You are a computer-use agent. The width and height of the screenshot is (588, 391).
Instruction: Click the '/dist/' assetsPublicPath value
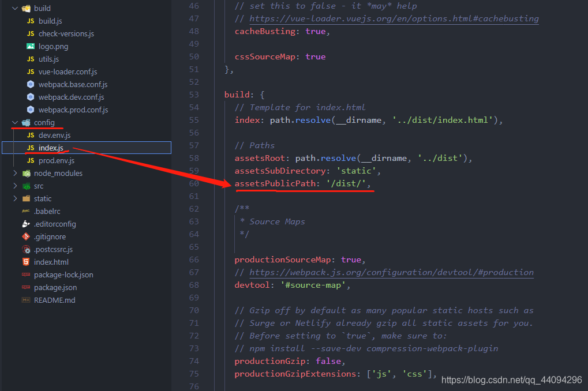[346, 183]
